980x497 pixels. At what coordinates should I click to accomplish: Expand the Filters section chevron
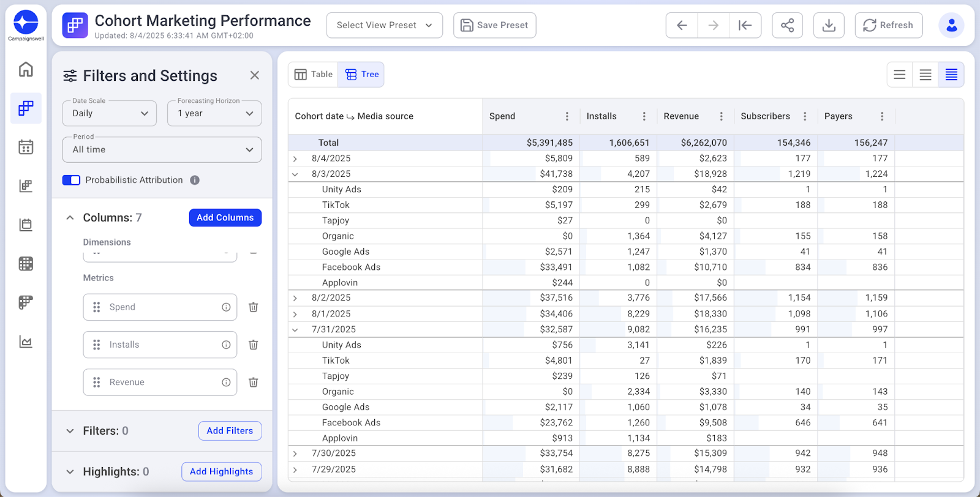[x=70, y=431]
